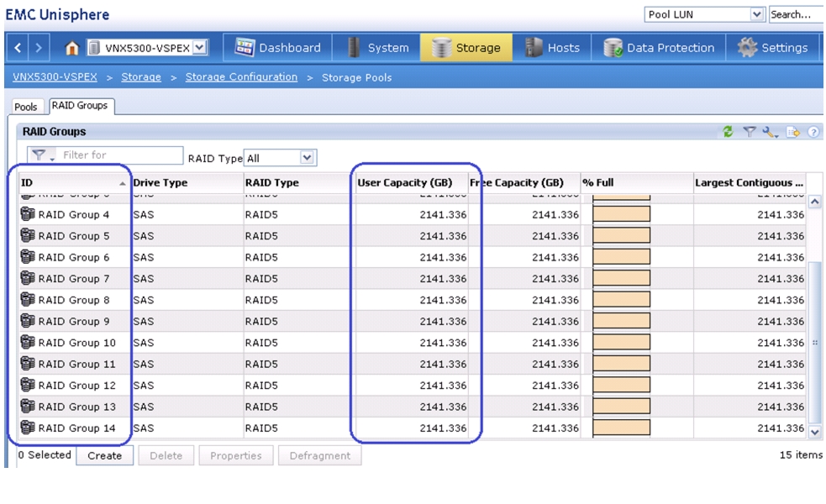Open the Data Protection menu
This screenshot has height=504, width=826.
[x=659, y=48]
